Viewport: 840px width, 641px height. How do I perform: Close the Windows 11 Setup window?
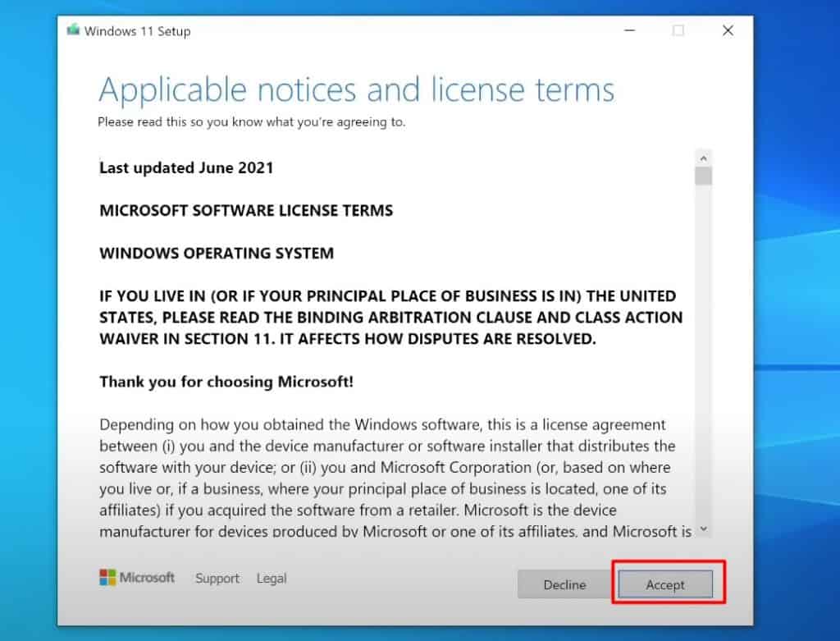[728, 30]
